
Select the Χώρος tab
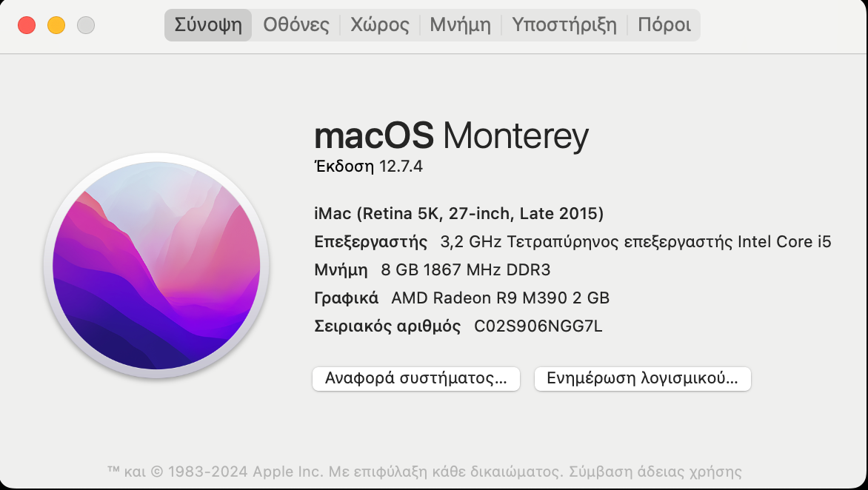pos(380,25)
